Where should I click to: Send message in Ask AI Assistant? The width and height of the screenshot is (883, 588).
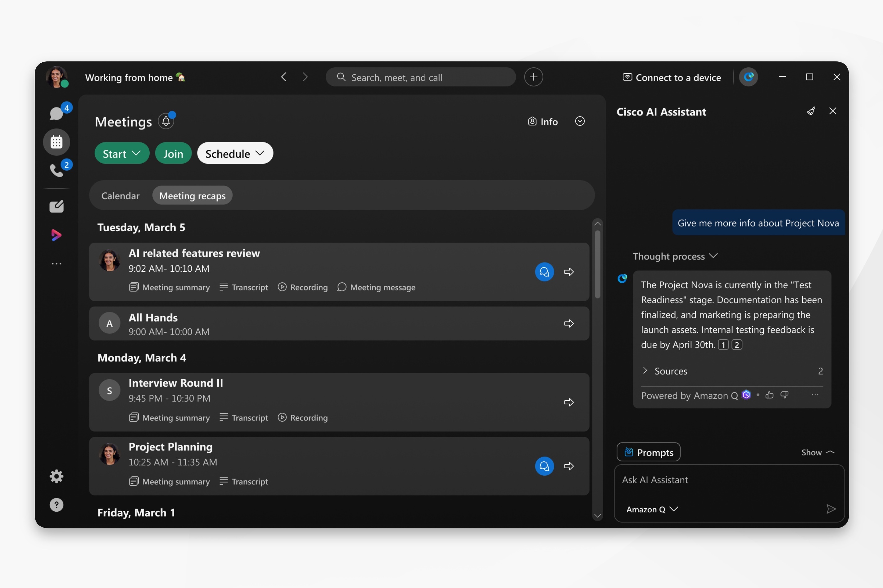click(x=831, y=509)
